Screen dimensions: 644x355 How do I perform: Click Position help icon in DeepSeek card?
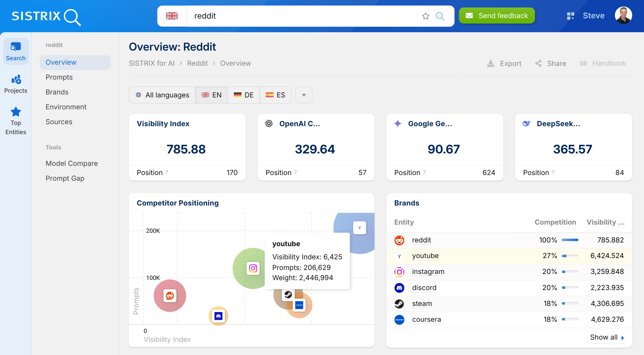point(553,172)
